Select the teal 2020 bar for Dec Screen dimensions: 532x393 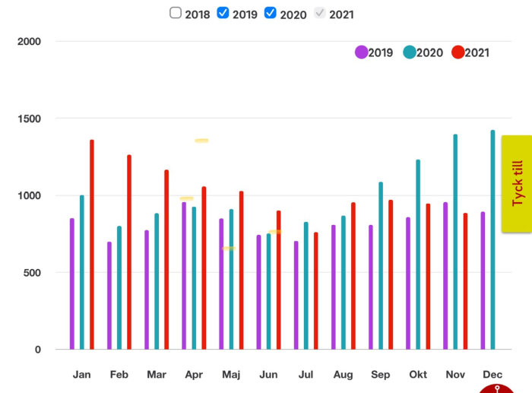[492, 240]
